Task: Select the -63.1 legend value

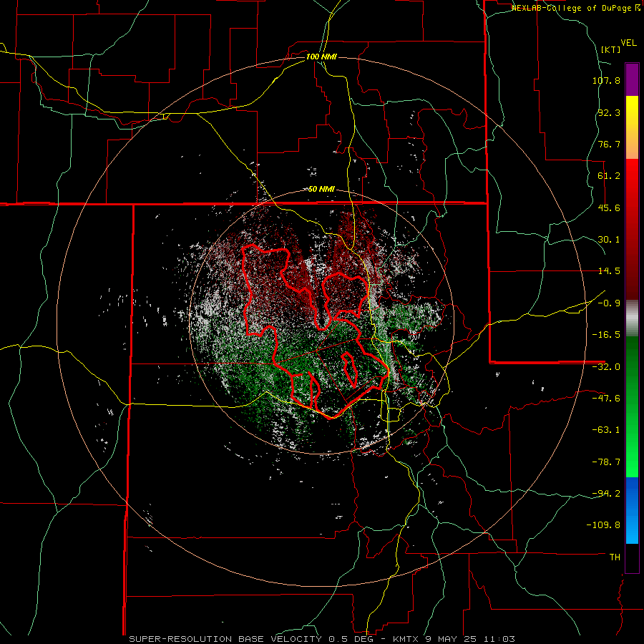Action: (x=606, y=430)
